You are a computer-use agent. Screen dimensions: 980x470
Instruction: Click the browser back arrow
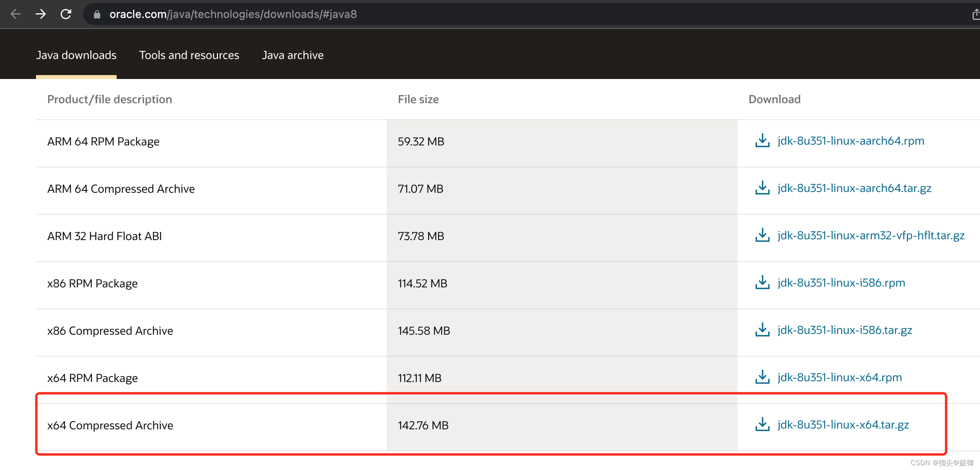pos(16,14)
